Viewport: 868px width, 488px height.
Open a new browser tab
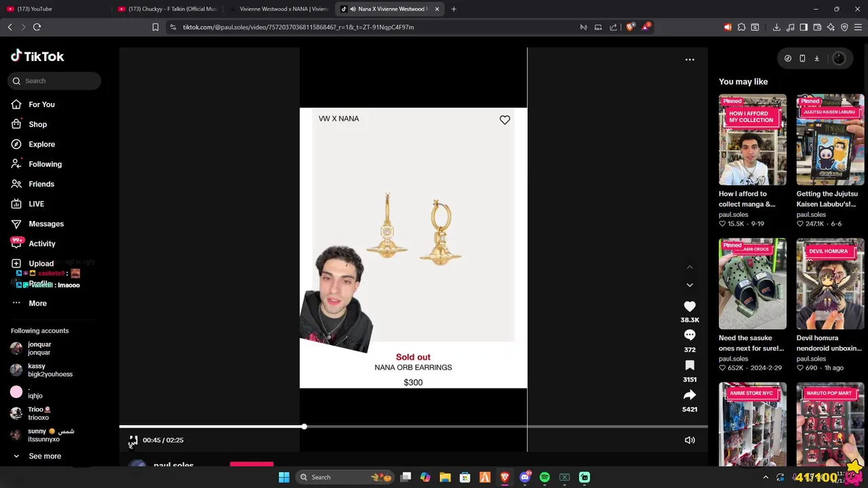454,9
